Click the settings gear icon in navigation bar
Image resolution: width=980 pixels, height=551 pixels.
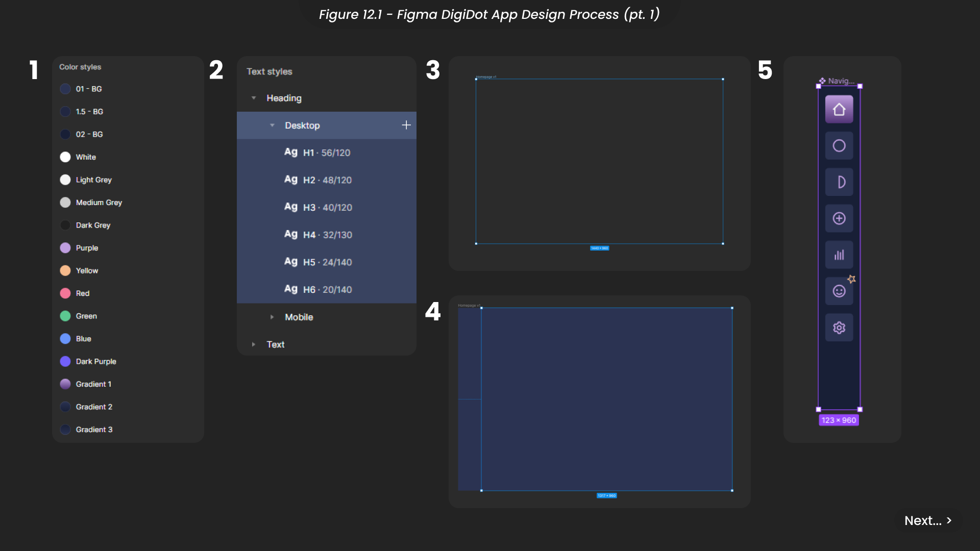(x=839, y=328)
